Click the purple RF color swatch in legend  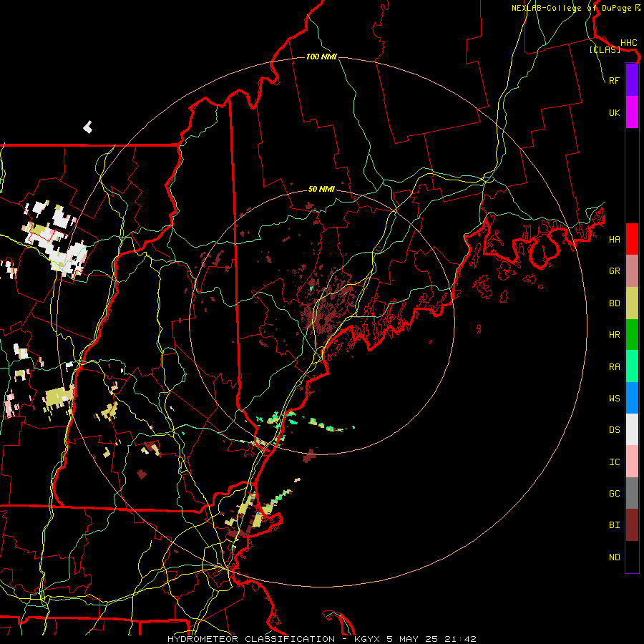tap(632, 80)
